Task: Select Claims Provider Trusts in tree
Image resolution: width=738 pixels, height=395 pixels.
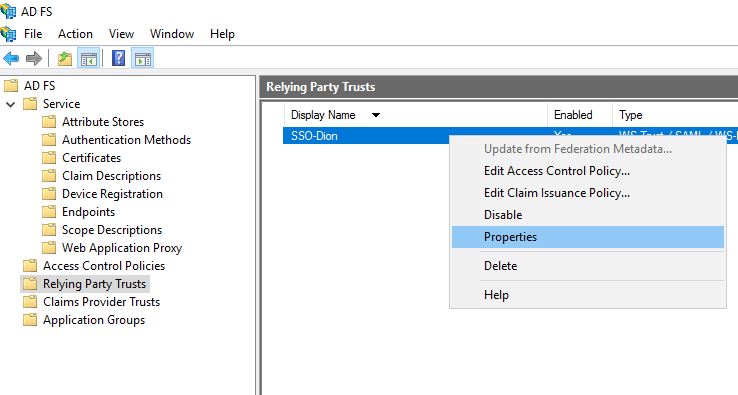Action: (x=101, y=302)
